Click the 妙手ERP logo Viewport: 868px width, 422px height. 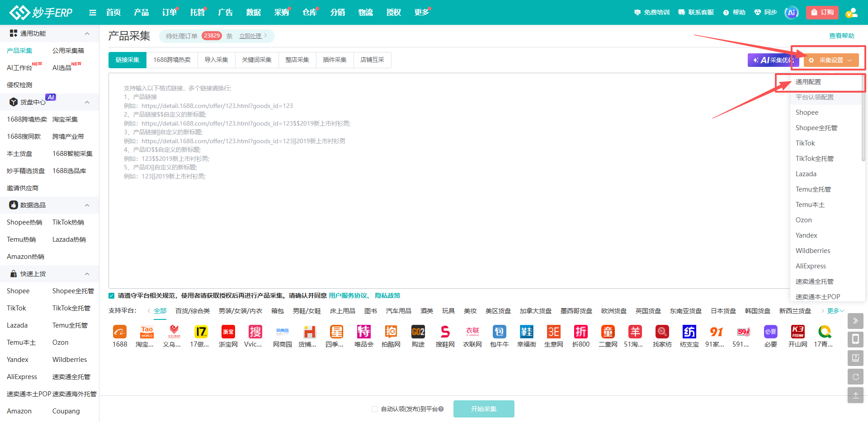pyautogui.click(x=41, y=12)
